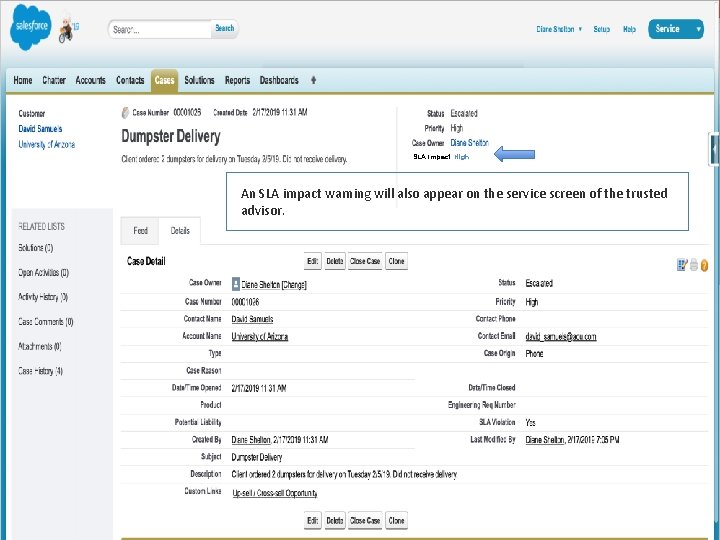720x540 pixels.
Task: Open the Dashboards tab
Action: coord(279,80)
